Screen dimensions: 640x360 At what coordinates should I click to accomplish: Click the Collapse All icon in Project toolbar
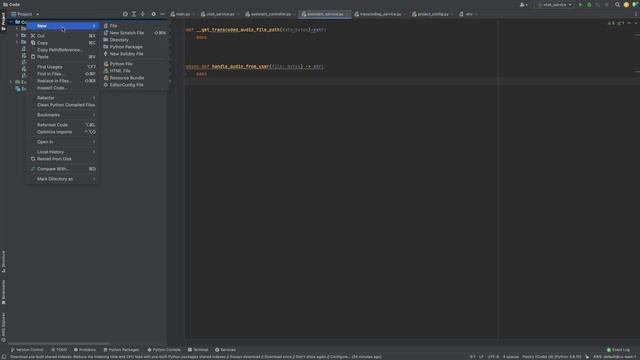point(143,14)
